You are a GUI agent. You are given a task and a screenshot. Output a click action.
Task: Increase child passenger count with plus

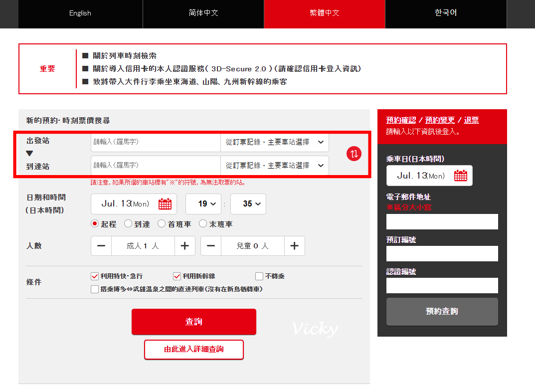click(x=295, y=246)
